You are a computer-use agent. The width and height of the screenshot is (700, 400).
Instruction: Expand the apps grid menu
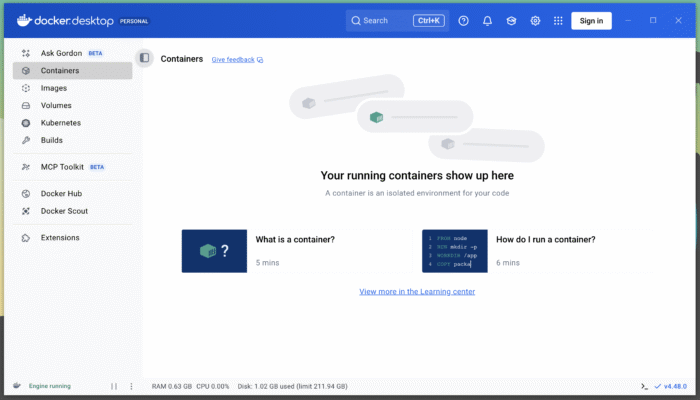(x=558, y=20)
